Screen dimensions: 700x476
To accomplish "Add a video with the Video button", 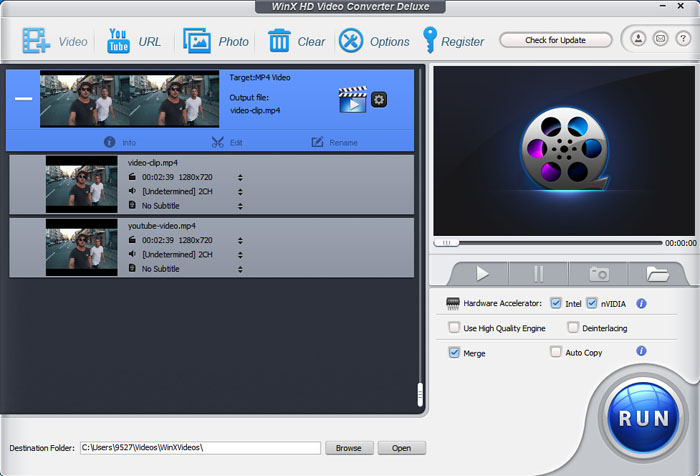I will pyautogui.click(x=54, y=41).
